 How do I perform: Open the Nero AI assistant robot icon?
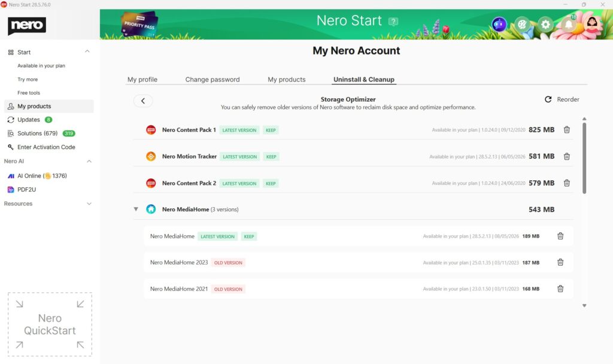[x=499, y=25]
